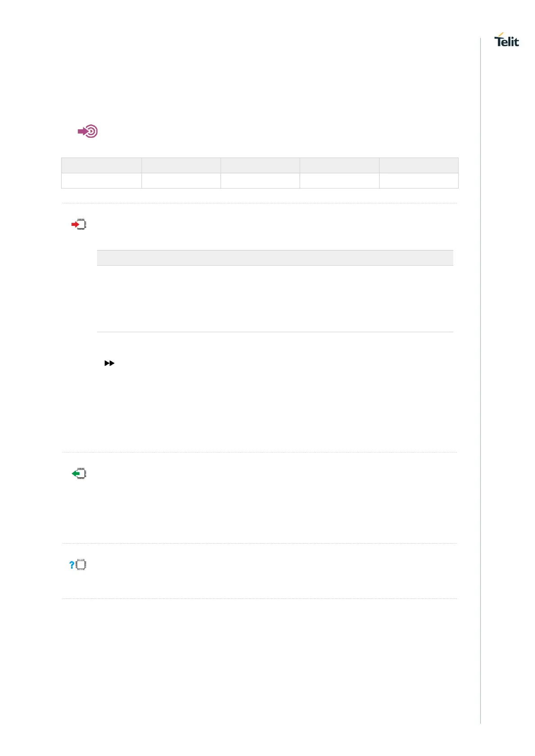Click the last white cell of the five-column table
The image size is (535, 756).
coord(419,180)
